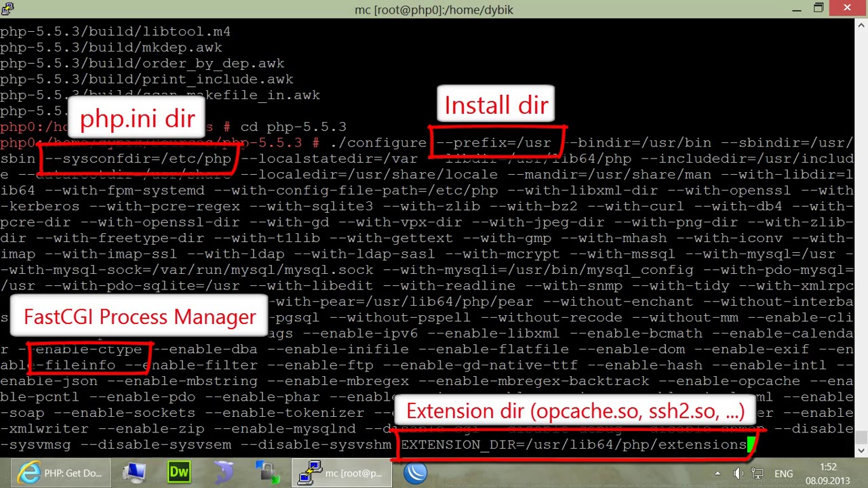The width and height of the screenshot is (868, 488).
Task: Click the network icon in the system tray
Action: [757, 474]
